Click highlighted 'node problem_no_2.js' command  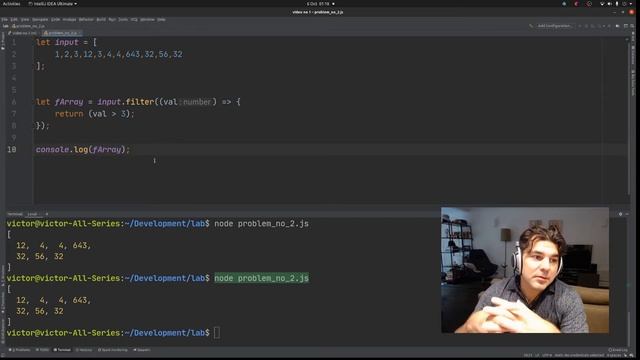262,278
